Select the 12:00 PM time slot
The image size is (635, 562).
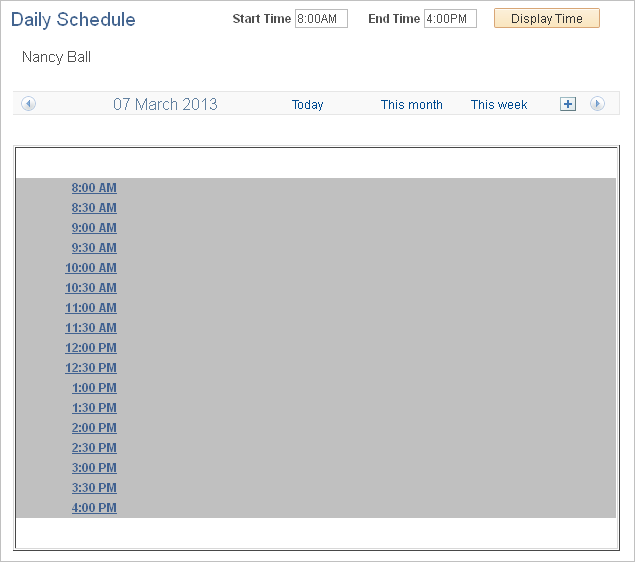[x=91, y=348]
